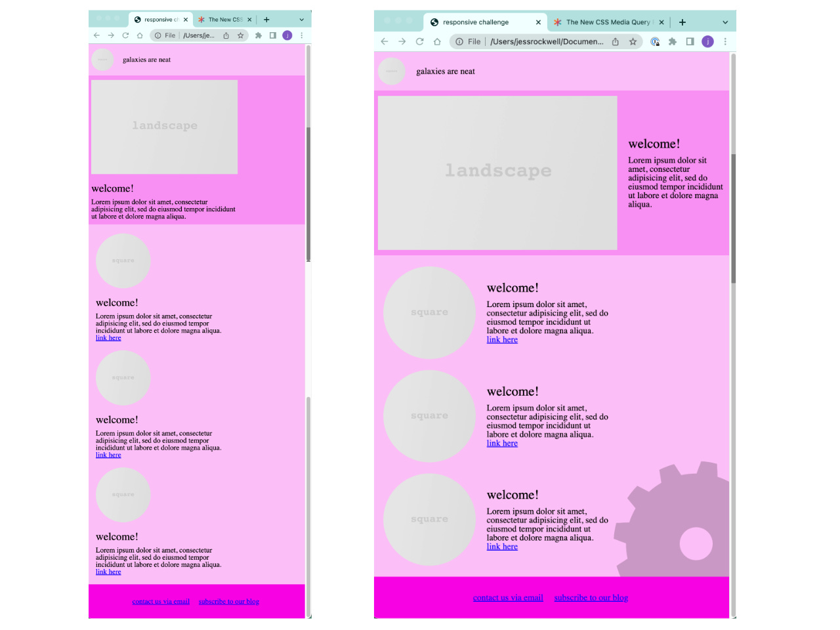The height and width of the screenshot is (630, 840).
Task: Open the extensions puzzle-piece icon
Action: coord(672,41)
